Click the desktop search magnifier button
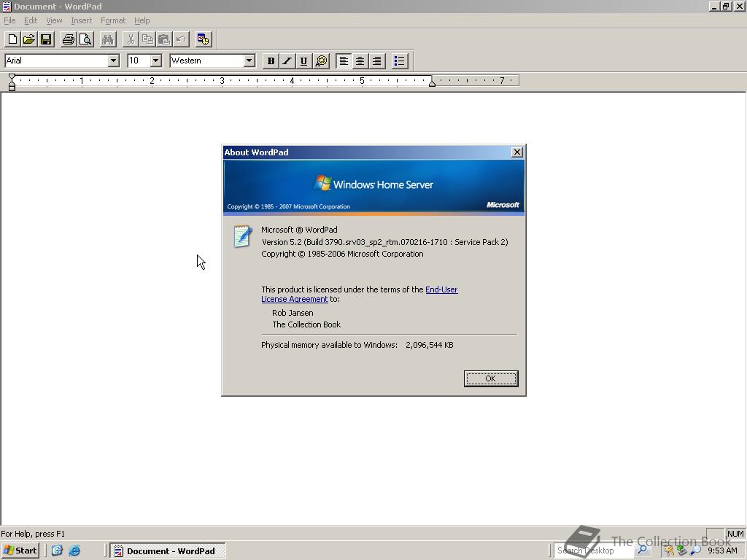Image resolution: width=747 pixels, height=560 pixels. click(642, 551)
